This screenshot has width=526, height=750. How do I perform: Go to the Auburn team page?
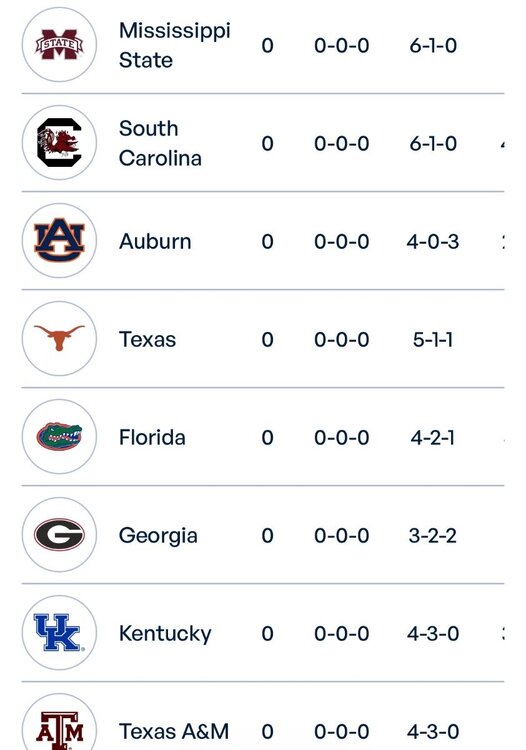[x=155, y=242]
